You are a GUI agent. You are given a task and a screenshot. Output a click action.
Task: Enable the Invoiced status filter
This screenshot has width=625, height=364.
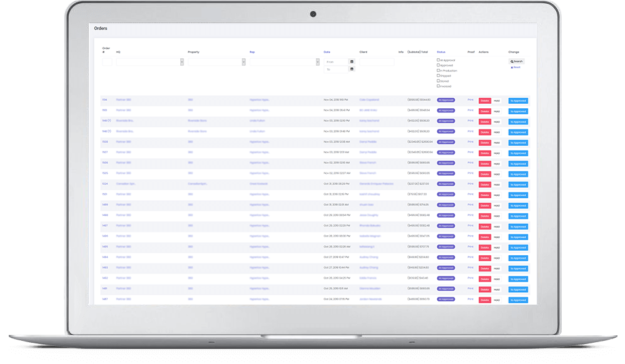click(x=438, y=86)
